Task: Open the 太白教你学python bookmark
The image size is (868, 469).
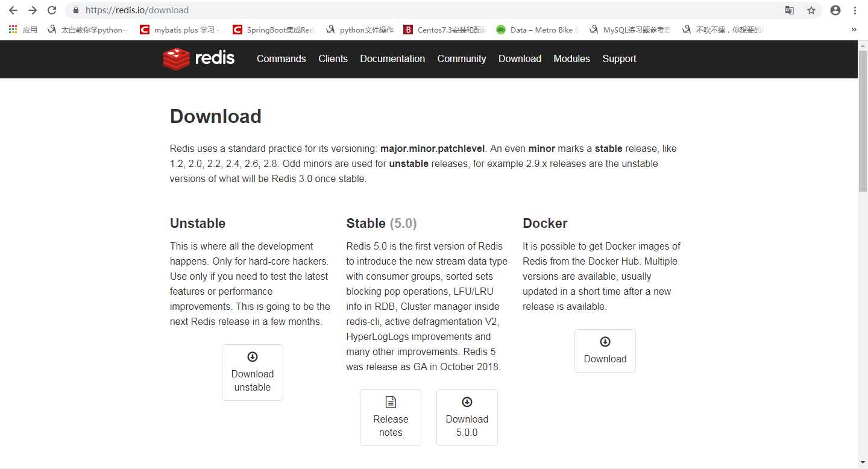Action: click(x=88, y=30)
